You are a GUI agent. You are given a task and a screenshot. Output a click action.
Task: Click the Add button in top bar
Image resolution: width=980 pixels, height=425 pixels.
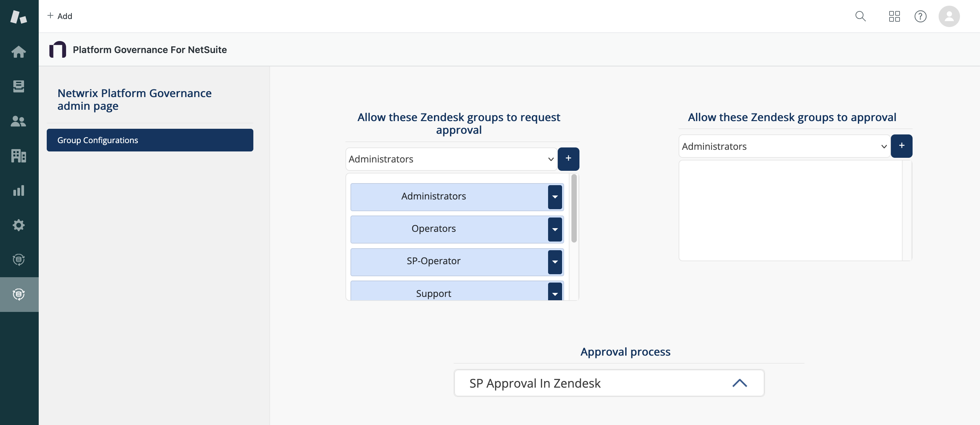(x=59, y=16)
